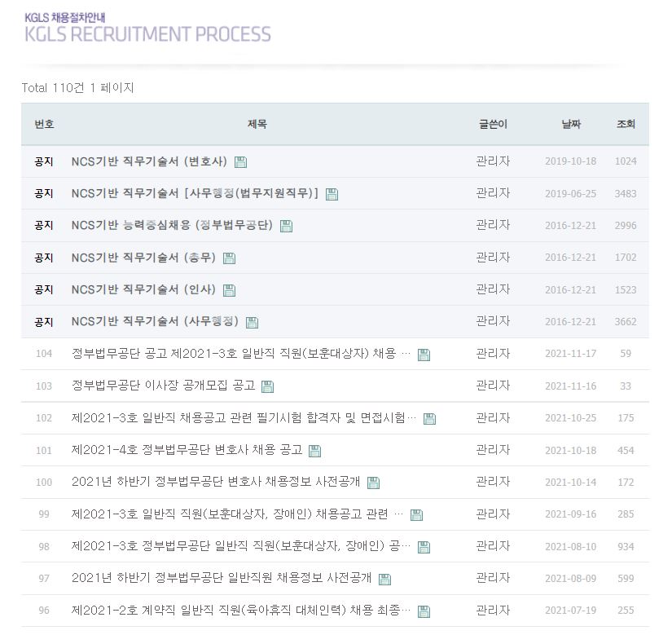Image resolution: width=672 pixels, height=635 pixels.
Task: Open 정부법무공단 이사장 공개모집 공고
Action: (x=163, y=386)
